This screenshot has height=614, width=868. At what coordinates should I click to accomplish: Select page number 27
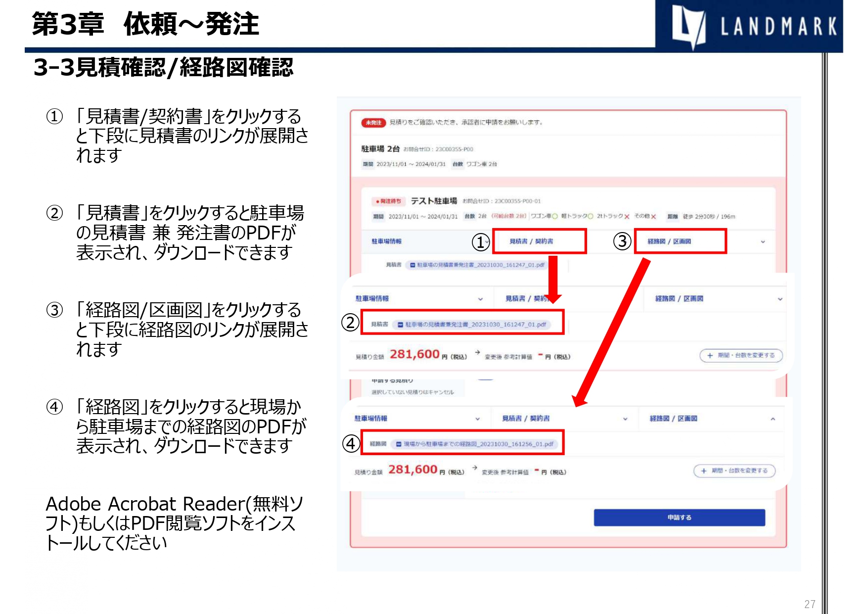pos(810,604)
